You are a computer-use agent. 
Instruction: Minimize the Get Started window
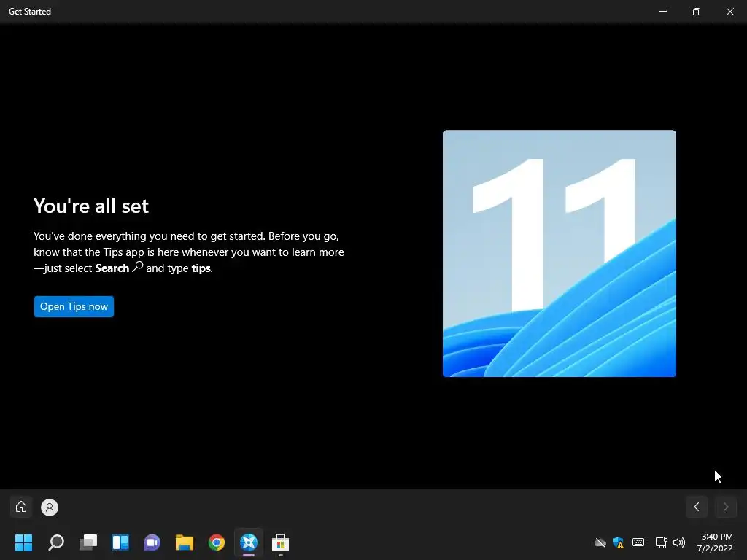coord(663,12)
